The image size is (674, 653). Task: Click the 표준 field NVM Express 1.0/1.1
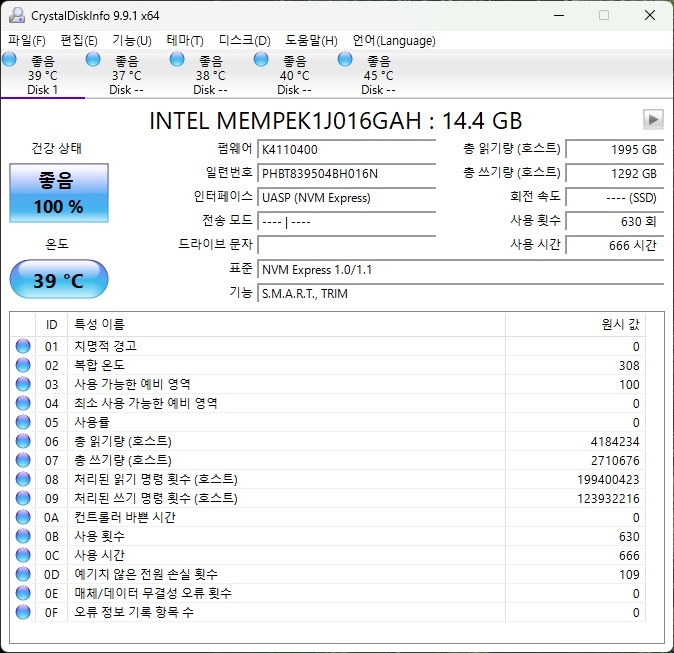pos(460,270)
